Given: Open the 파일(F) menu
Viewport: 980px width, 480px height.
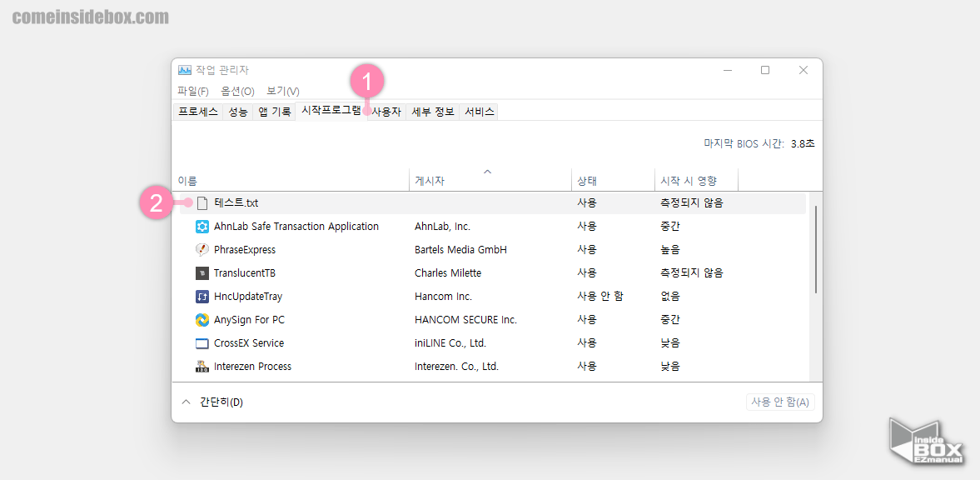Looking at the screenshot, I should pos(192,91).
